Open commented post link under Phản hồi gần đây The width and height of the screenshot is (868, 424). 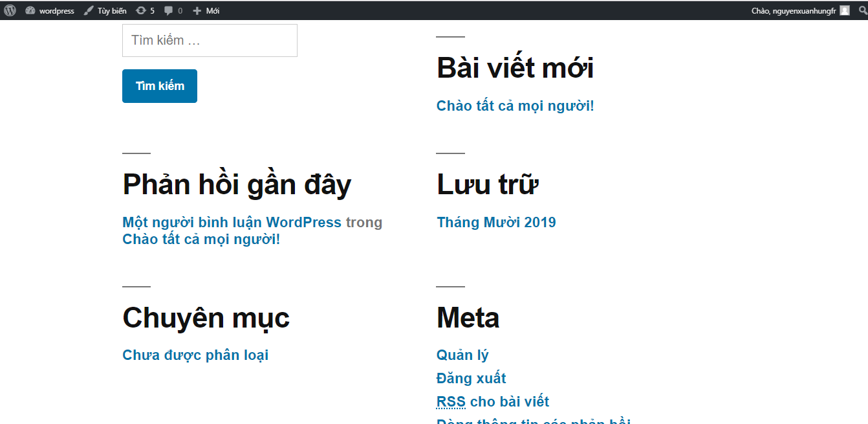coord(201,239)
